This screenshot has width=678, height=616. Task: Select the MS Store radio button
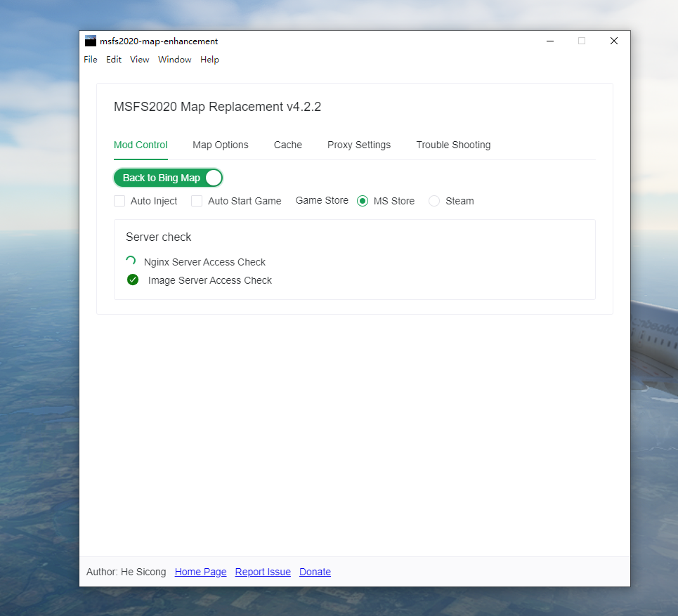363,201
